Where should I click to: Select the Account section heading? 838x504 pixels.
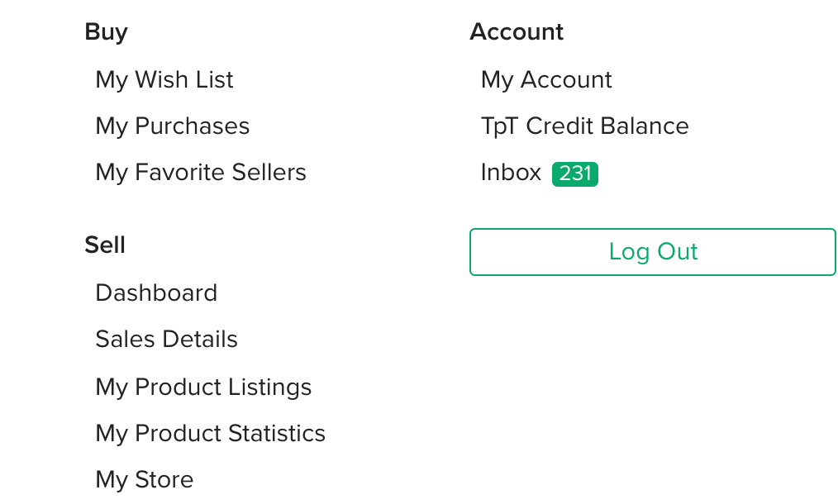click(517, 31)
